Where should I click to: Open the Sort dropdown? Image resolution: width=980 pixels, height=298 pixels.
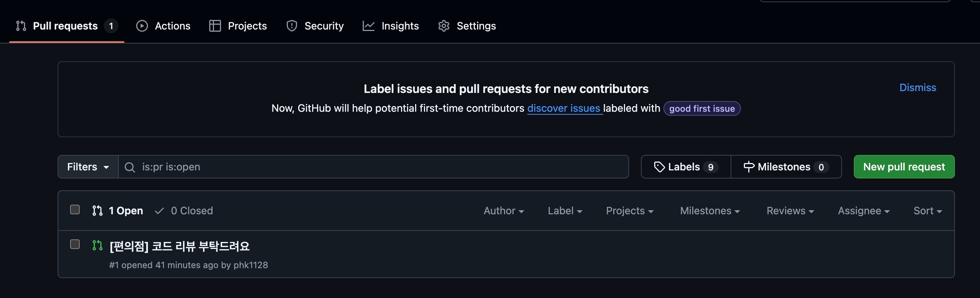click(928, 211)
